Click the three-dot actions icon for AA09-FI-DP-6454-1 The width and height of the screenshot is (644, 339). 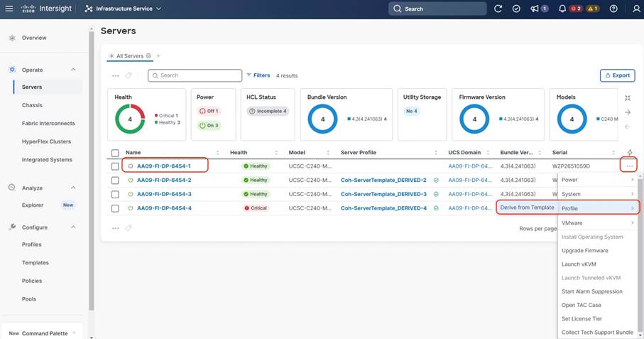(631, 166)
